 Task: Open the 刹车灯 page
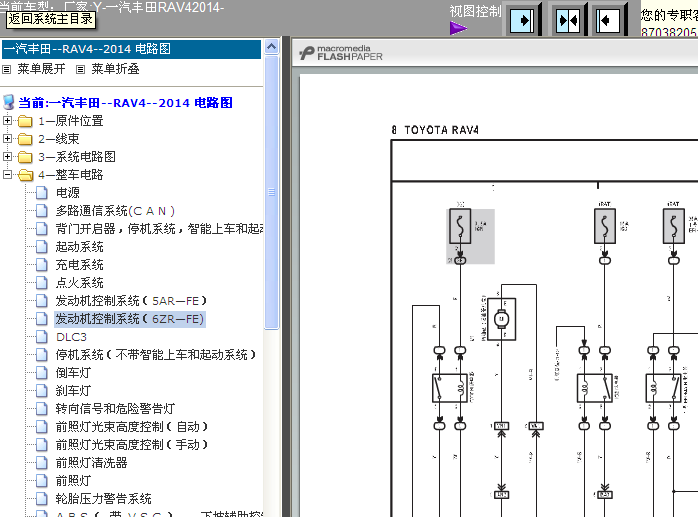point(73,391)
